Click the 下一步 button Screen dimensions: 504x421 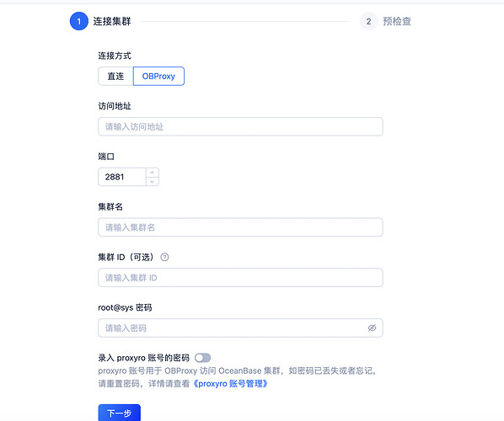[x=119, y=413]
